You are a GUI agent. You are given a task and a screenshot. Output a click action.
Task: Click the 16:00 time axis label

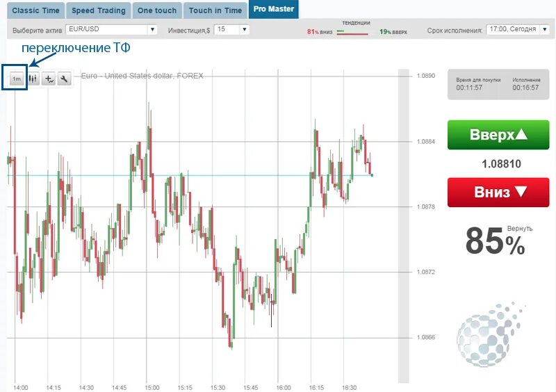[284, 388]
